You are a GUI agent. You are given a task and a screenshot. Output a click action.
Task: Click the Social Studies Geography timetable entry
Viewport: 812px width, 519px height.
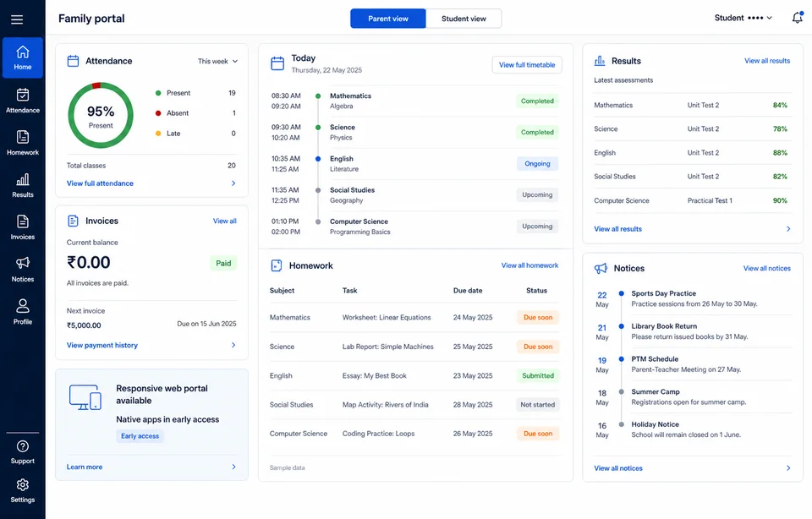(x=414, y=195)
